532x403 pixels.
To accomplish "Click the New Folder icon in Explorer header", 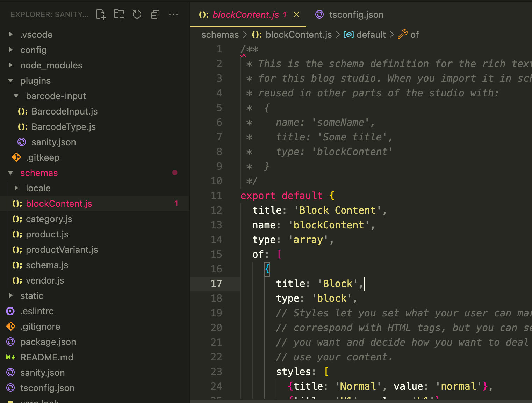I will pos(119,14).
